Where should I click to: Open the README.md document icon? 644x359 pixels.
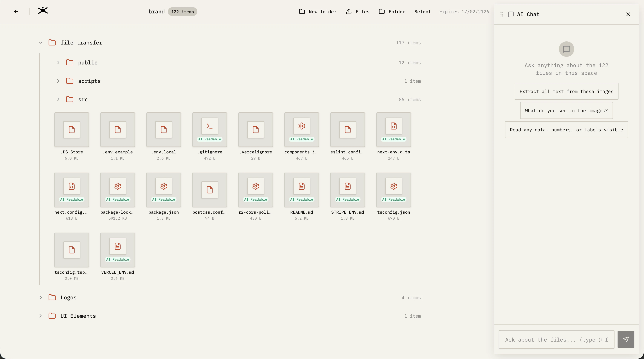(301, 186)
